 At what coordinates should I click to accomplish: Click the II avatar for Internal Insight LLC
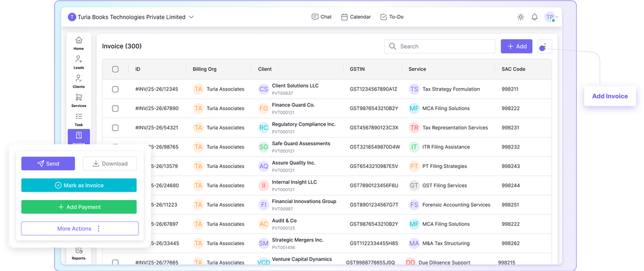click(264, 185)
